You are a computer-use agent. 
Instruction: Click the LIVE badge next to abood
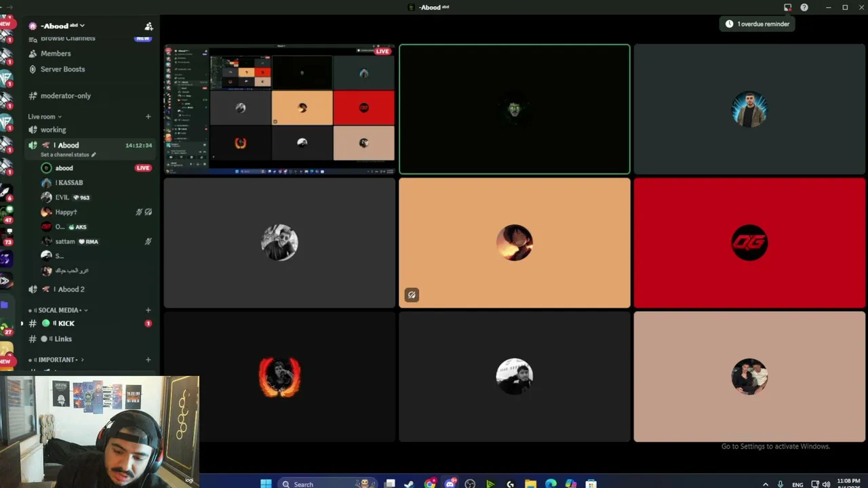point(143,168)
